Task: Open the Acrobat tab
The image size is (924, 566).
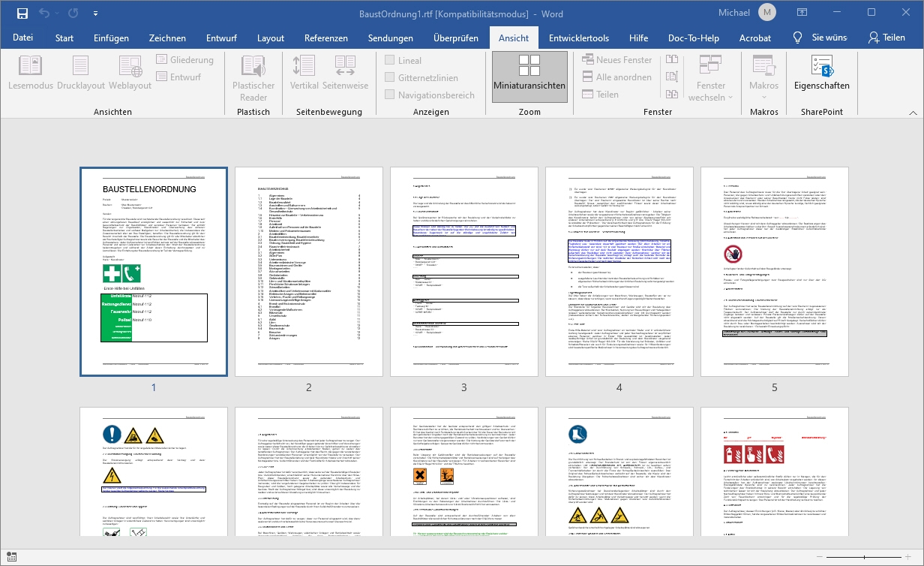Action: (x=755, y=38)
